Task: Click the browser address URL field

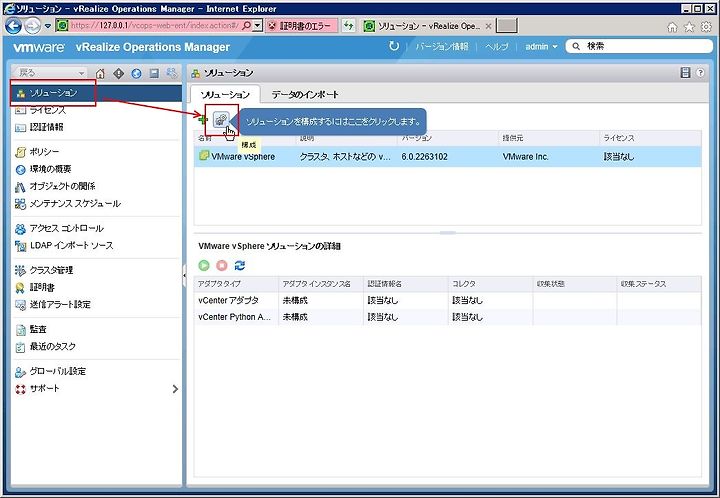Action: tap(154, 26)
